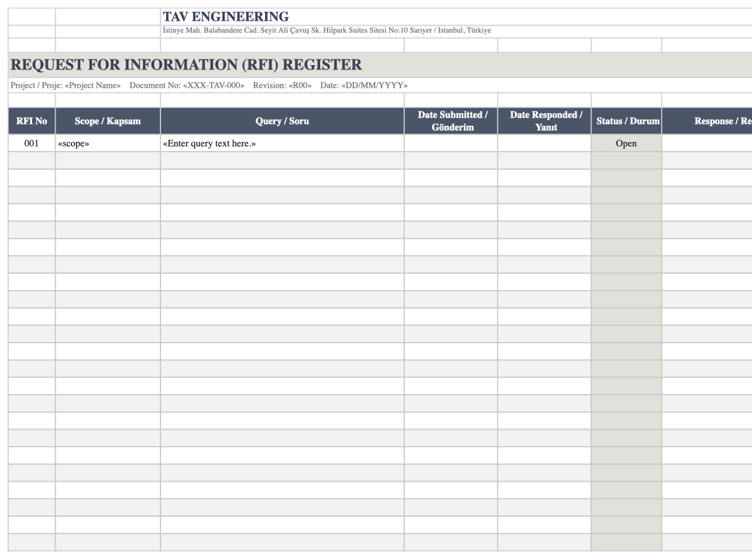Select the cell containing 001
Image resolution: width=752 pixels, height=560 pixels.
pos(32,143)
